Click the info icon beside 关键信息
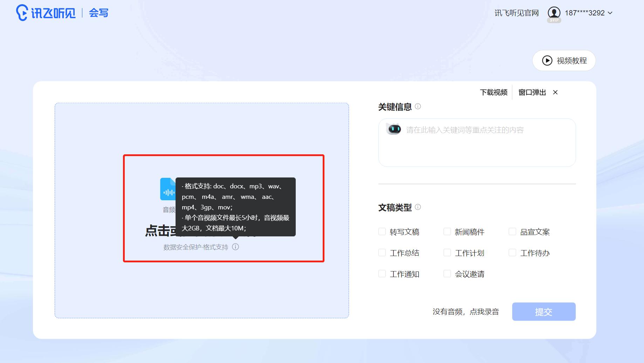 (418, 107)
